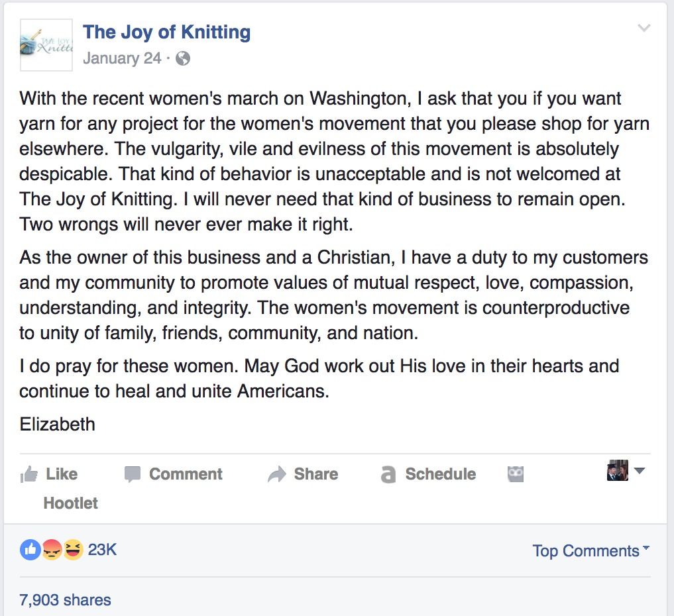Screen dimensions: 674x616
Task: Click the small commenter avatar thumbnail
Action: point(618,470)
